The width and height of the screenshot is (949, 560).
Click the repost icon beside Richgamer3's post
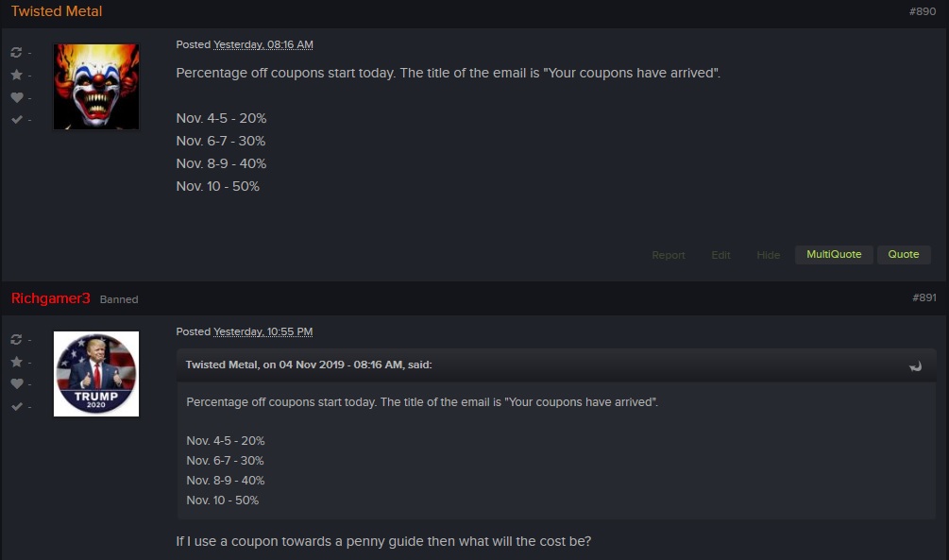click(16, 340)
